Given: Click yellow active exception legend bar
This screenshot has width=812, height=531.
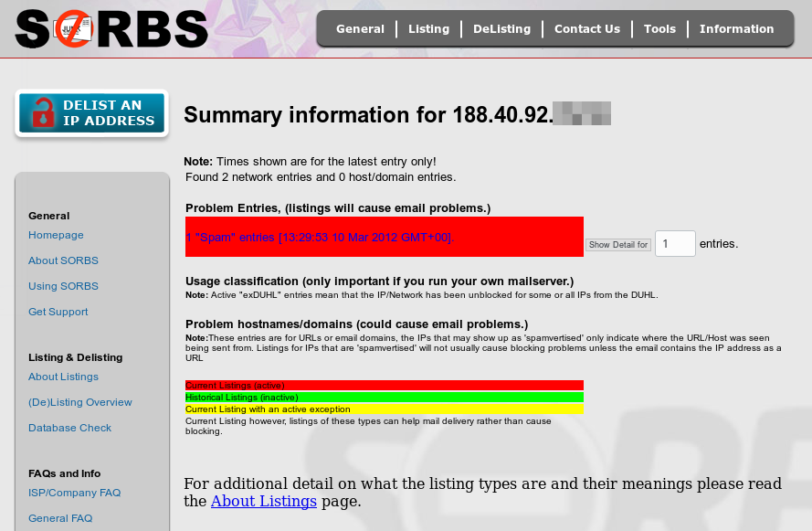Looking at the screenshot, I should coord(385,409).
